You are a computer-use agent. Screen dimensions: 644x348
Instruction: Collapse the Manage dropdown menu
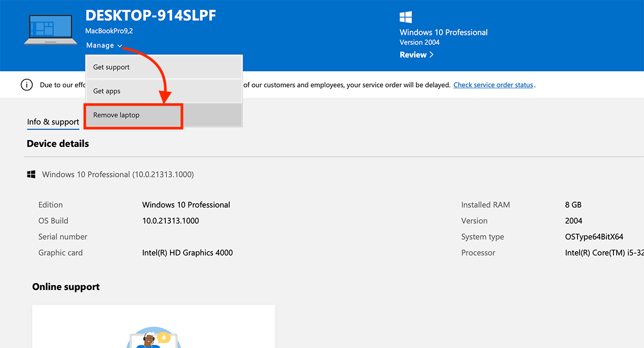104,46
